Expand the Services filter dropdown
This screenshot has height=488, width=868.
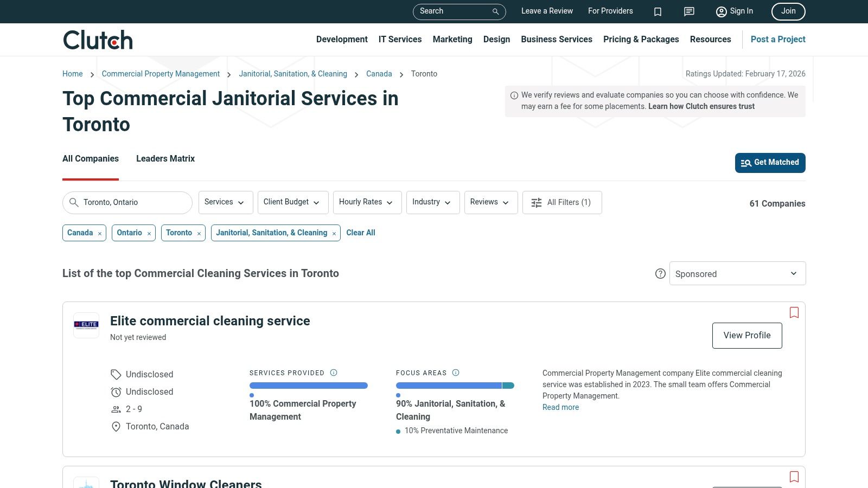click(x=226, y=202)
